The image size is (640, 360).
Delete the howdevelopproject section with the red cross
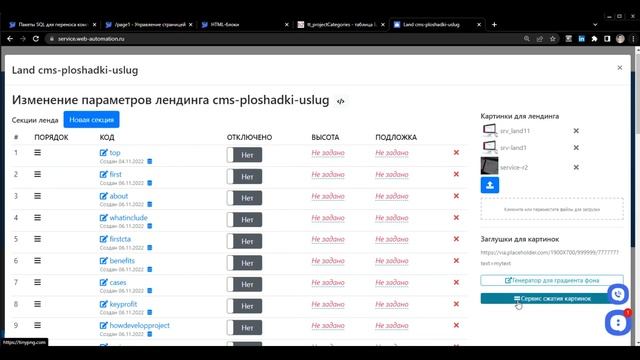[456, 325]
